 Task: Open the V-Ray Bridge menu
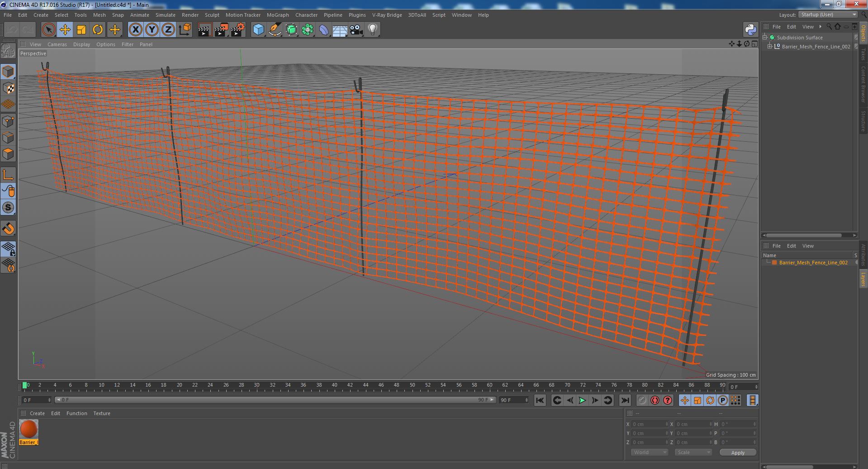pyautogui.click(x=387, y=15)
